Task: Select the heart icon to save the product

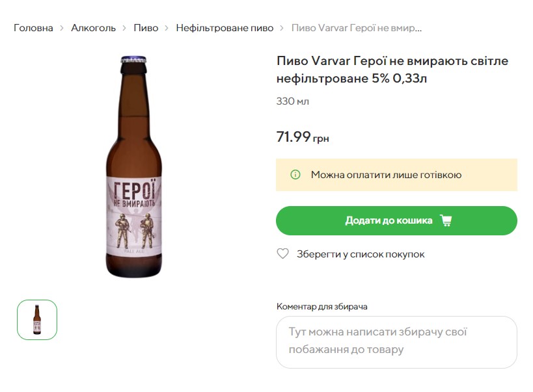Action: [282, 254]
